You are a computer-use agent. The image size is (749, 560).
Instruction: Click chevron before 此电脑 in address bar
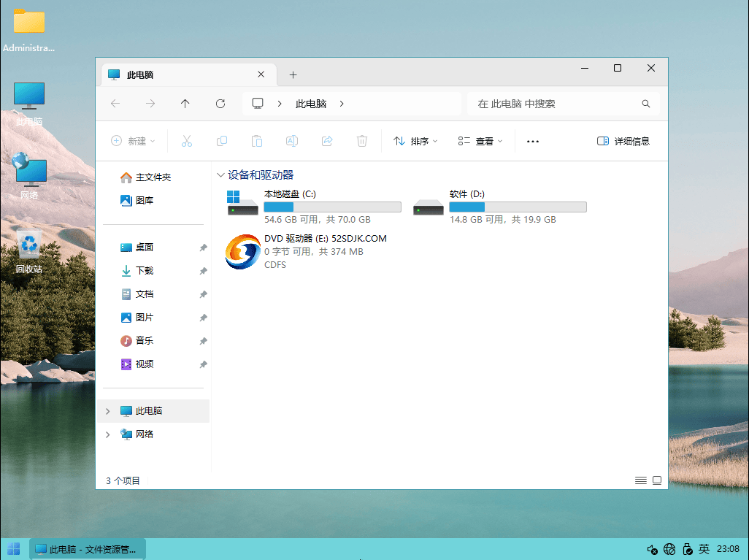280,104
